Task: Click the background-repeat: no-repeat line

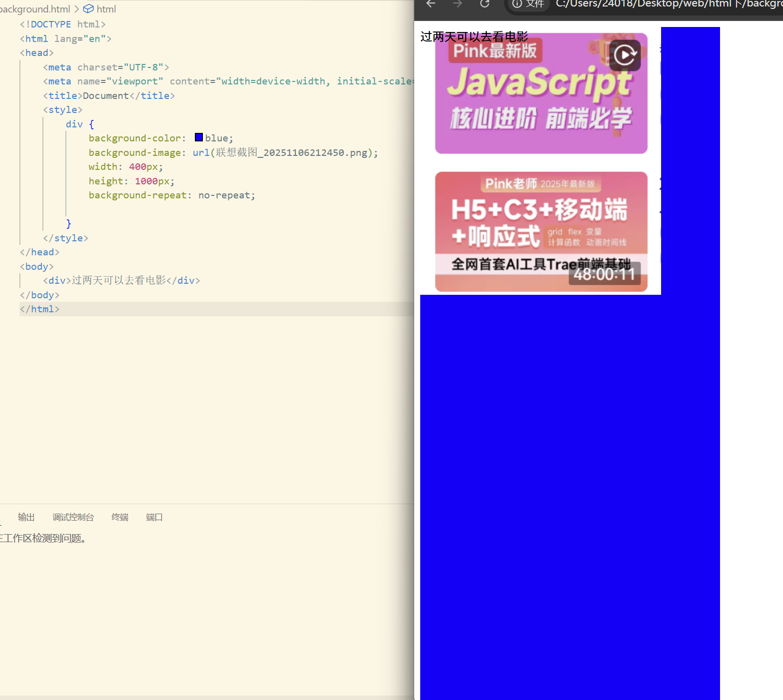Action: pos(172,195)
